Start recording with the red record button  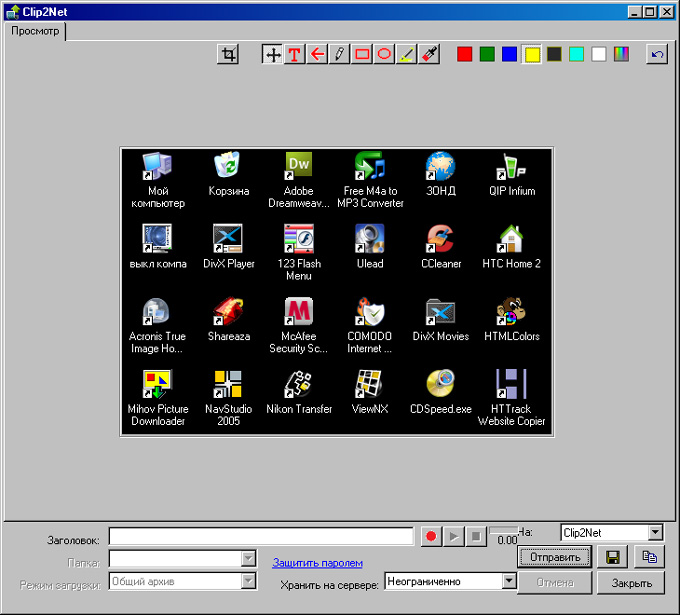431,536
